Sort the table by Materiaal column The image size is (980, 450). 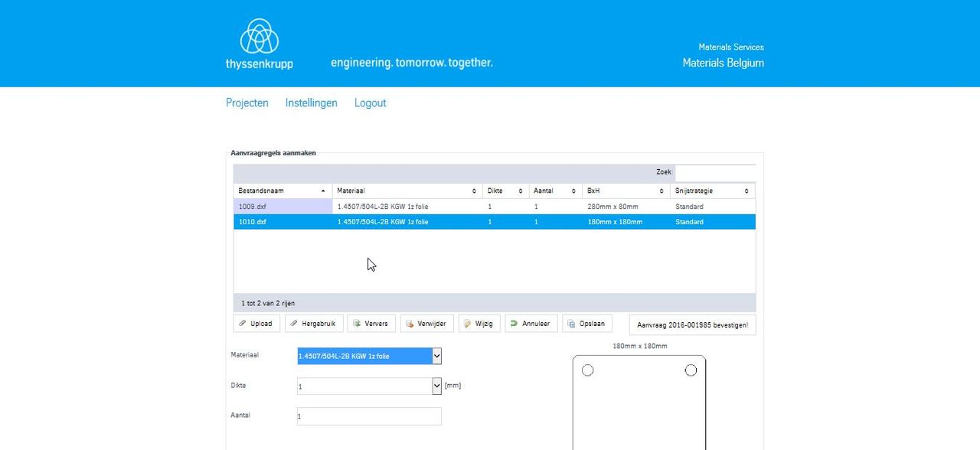point(407,191)
